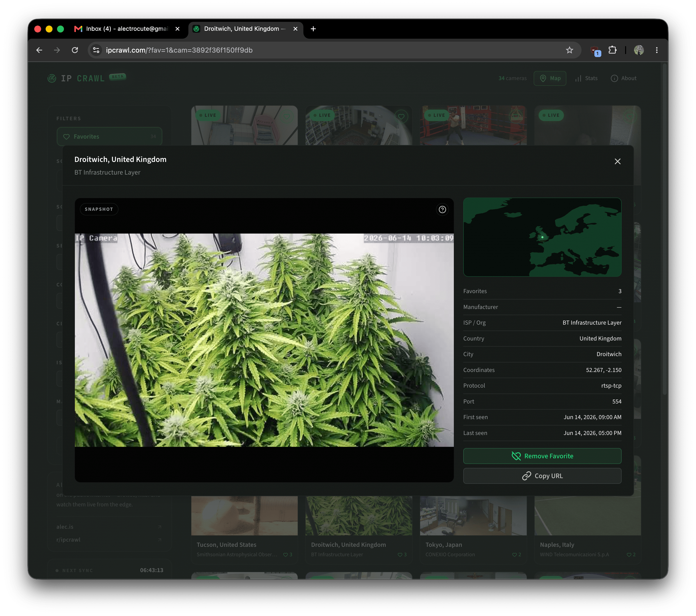696x616 pixels.
Task: Click the First seen date value
Action: click(592, 417)
